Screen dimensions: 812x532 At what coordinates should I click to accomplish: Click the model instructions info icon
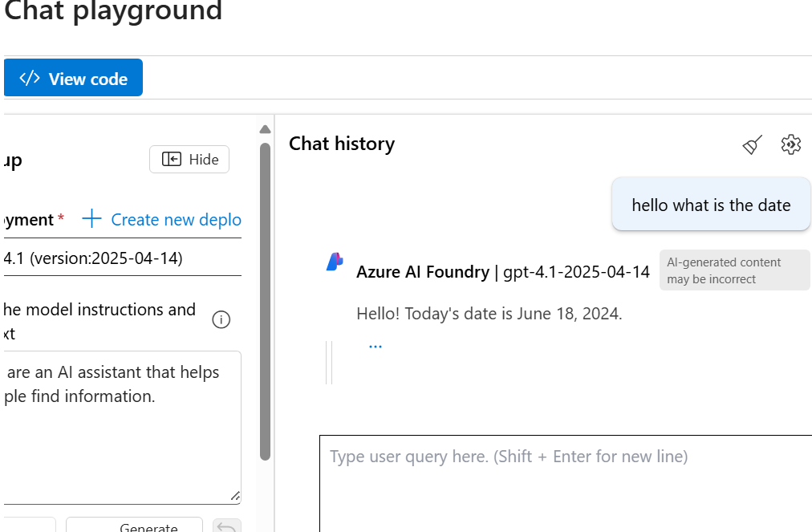pyautogui.click(x=221, y=319)
